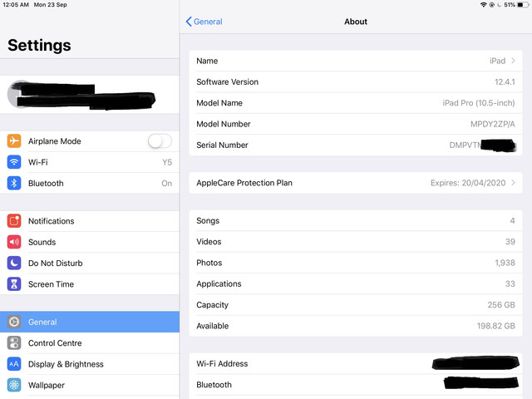Tap the Wi-Fi icon in sidebar
Viewport: 532px width, 399px height.
(x=14, y=162)
